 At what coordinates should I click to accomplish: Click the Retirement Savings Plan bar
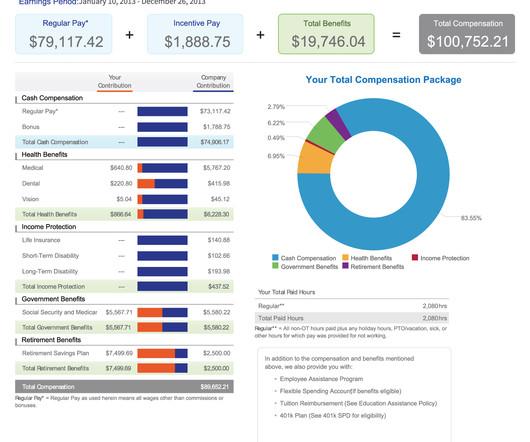tap(162, 353)
